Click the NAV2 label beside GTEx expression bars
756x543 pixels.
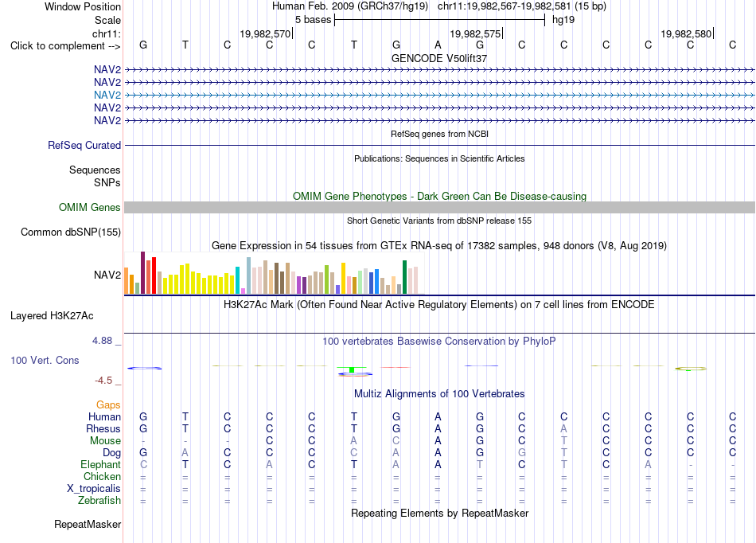click(x=107, y=275)
